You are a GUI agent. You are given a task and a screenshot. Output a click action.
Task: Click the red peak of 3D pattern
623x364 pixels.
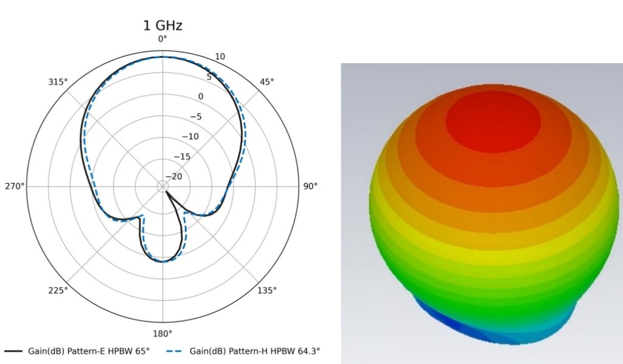[x=493, y=120]
